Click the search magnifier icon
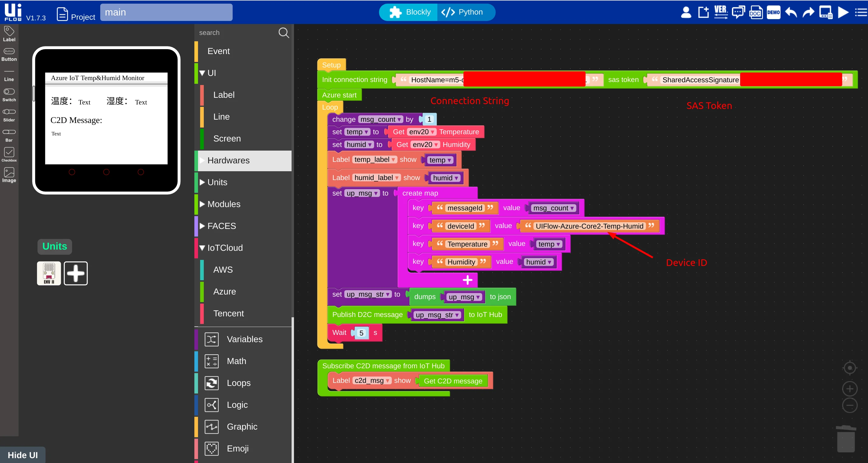Viewport: 868px width, 463px height. point(284,33)
